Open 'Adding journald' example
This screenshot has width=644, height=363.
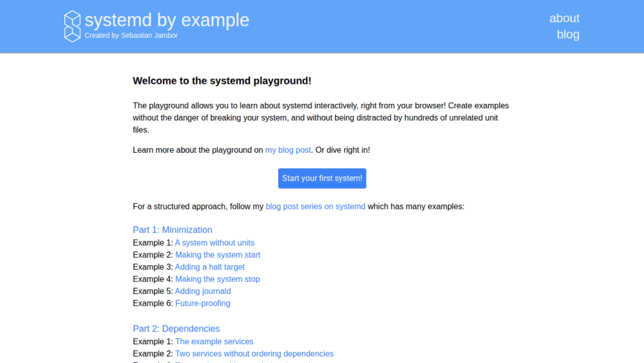(203, 291)
